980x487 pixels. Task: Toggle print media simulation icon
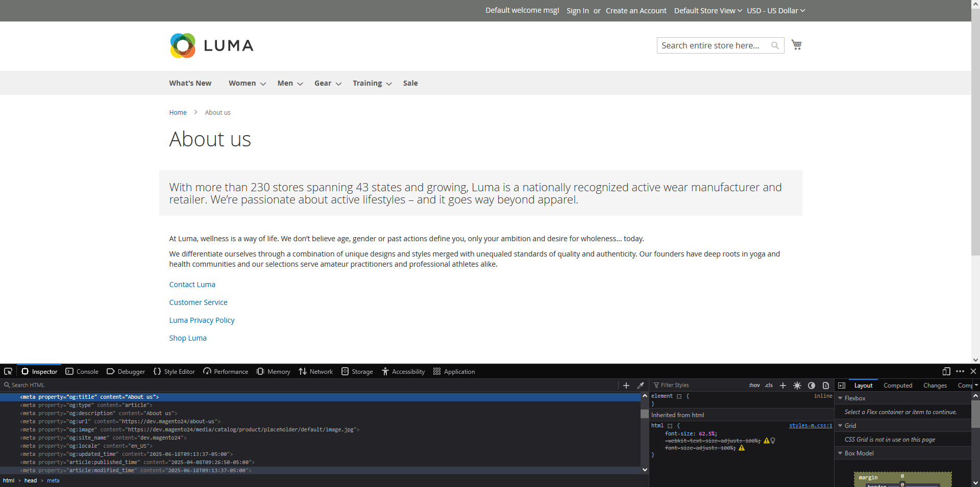click(x=826, y=386)
